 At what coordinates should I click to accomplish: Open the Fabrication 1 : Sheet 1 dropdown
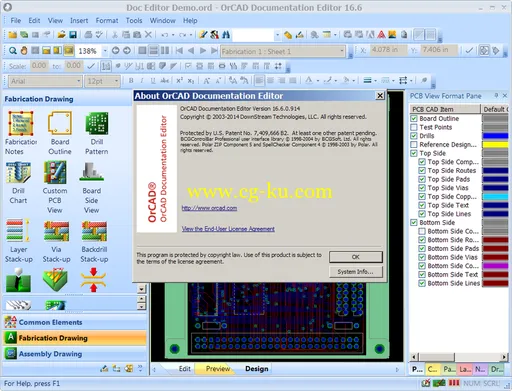(x=342, y=51)
